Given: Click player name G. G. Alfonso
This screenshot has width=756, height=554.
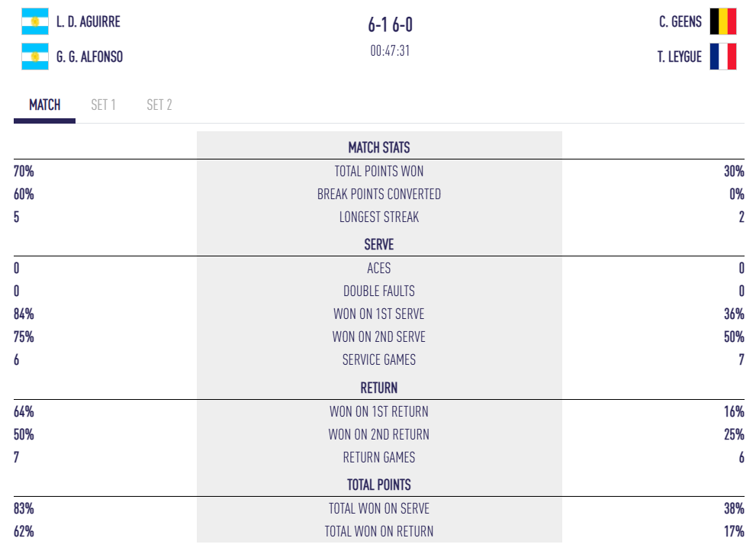Looking at the screenshot, I should click(89, 56).
